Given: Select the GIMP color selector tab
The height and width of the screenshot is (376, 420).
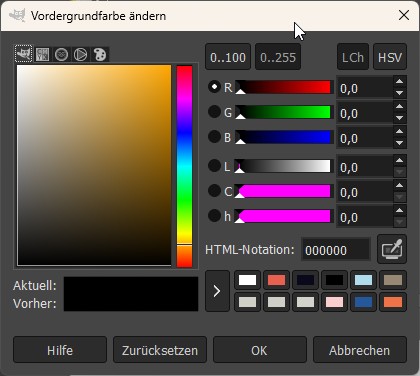Looking at the screenshot, I should tap(24, 54).
